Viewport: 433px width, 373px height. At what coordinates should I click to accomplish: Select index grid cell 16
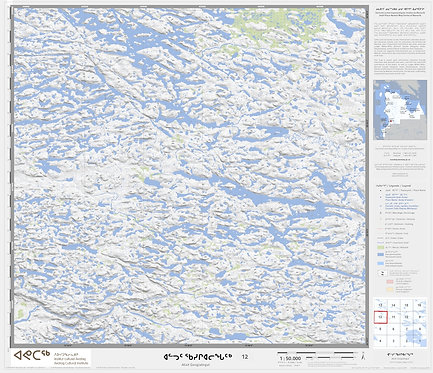(x=420, y=305)
